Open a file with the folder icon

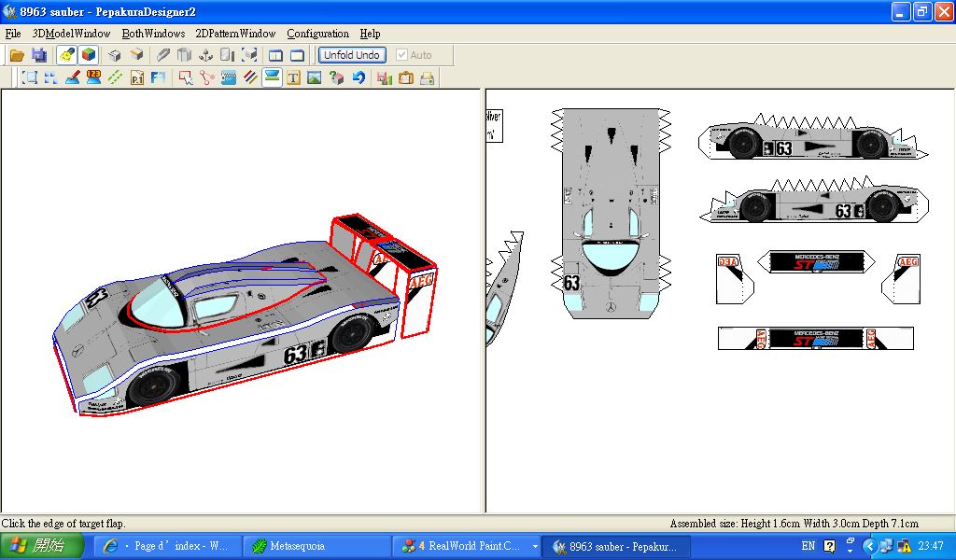[x=17, y=55]
